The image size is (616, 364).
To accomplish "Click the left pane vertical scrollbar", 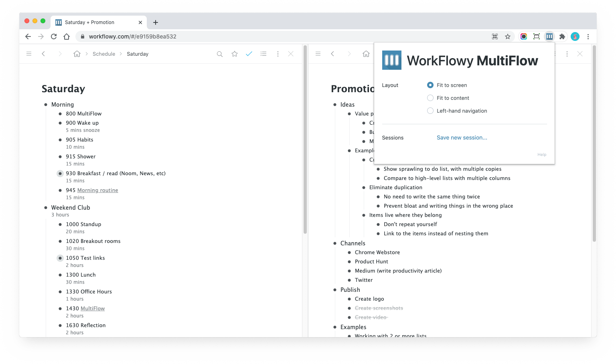I will click(x=305, y=140).
